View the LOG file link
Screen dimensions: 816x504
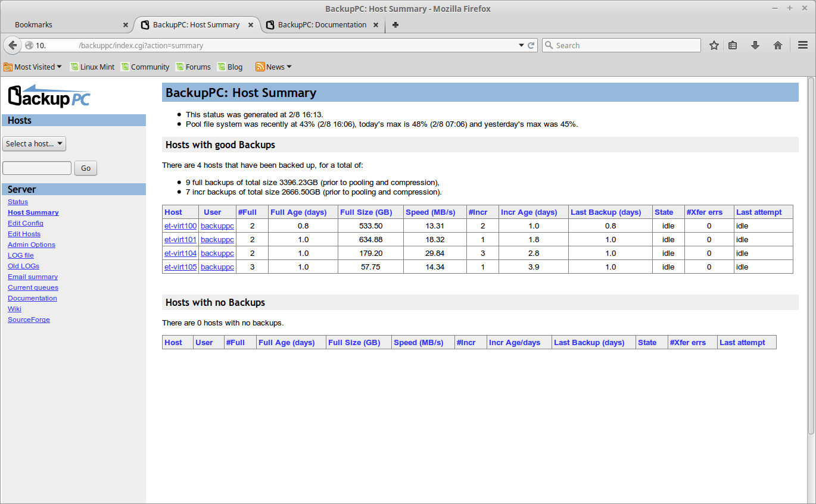[x=21, y=255]
